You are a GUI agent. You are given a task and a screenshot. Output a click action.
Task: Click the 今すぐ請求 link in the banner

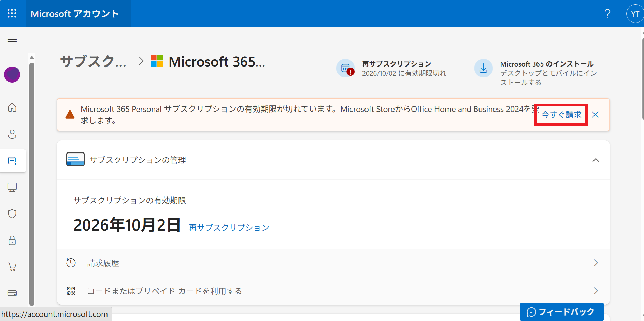point(561,115)
